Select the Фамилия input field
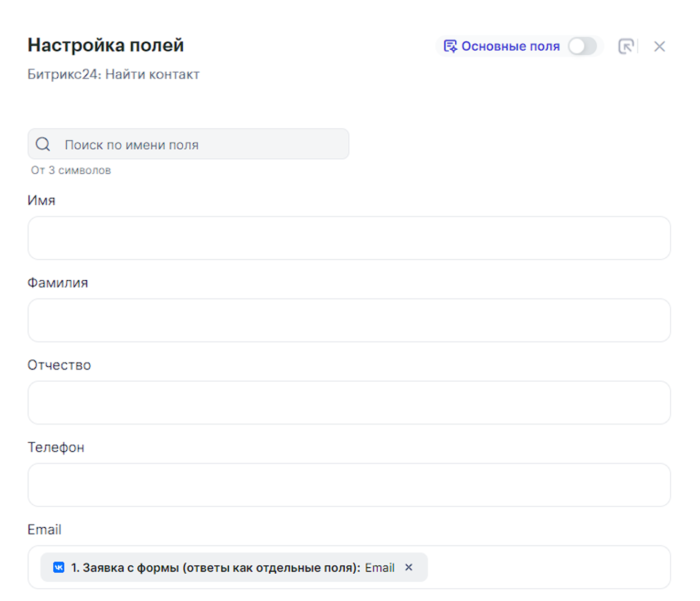 (x=349, y=320)
